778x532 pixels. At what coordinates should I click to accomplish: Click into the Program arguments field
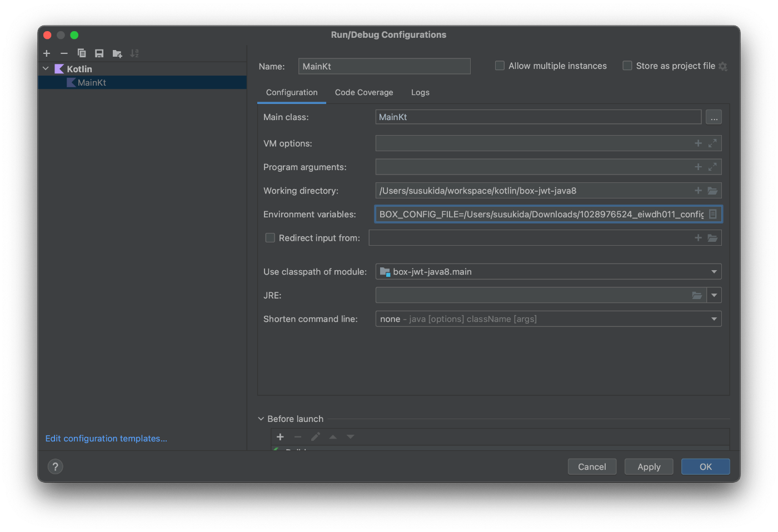533,167
